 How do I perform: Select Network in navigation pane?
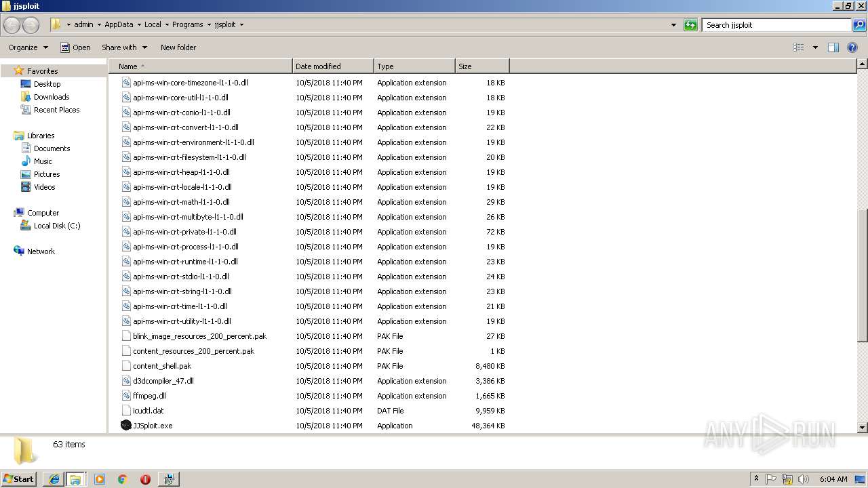41,251
